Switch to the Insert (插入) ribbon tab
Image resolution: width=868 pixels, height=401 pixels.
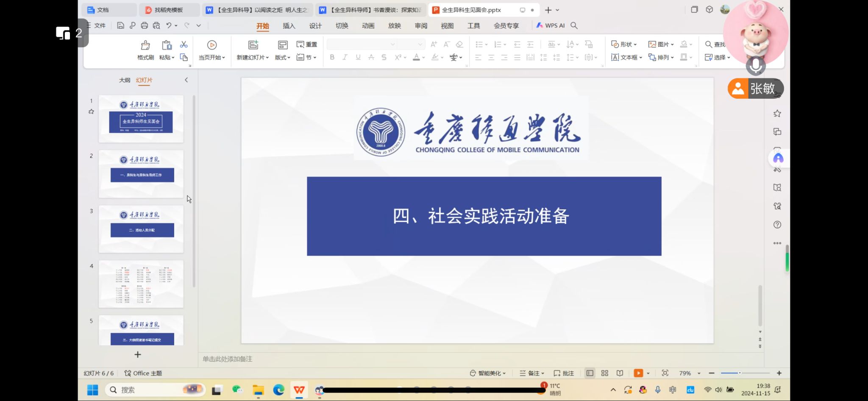coord(289,26)
